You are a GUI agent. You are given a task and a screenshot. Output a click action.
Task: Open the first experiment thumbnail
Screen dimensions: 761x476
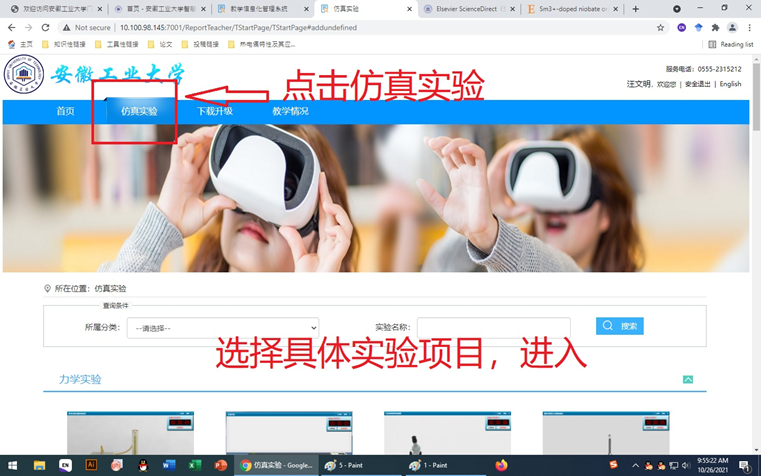pos(130,433)
